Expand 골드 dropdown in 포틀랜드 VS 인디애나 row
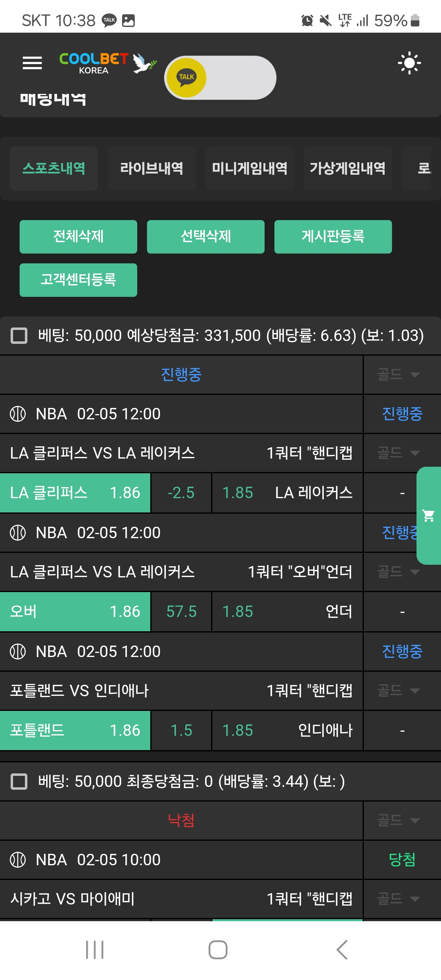This screenshot has height=980, width=441. pyautogui.click(x=399, y=690)
